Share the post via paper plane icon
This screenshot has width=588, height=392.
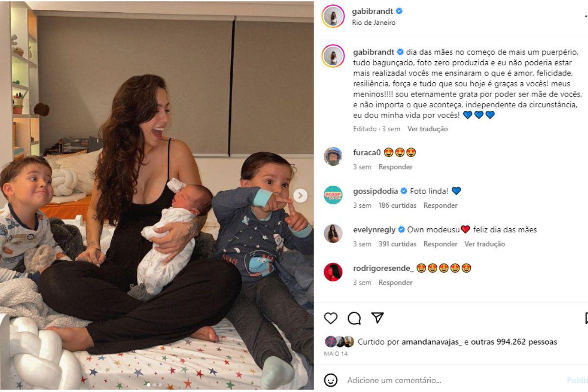coord(377,318)
